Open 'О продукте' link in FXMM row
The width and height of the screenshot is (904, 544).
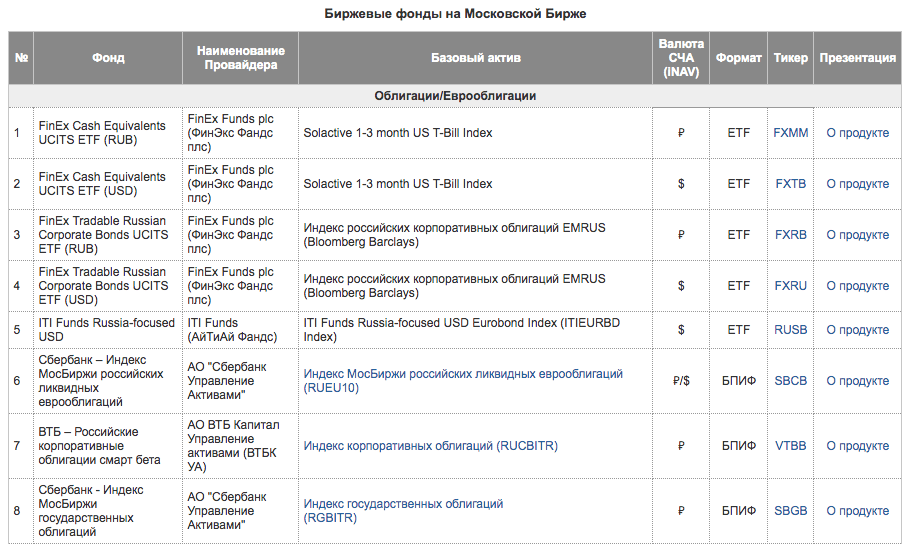point(857,133)
